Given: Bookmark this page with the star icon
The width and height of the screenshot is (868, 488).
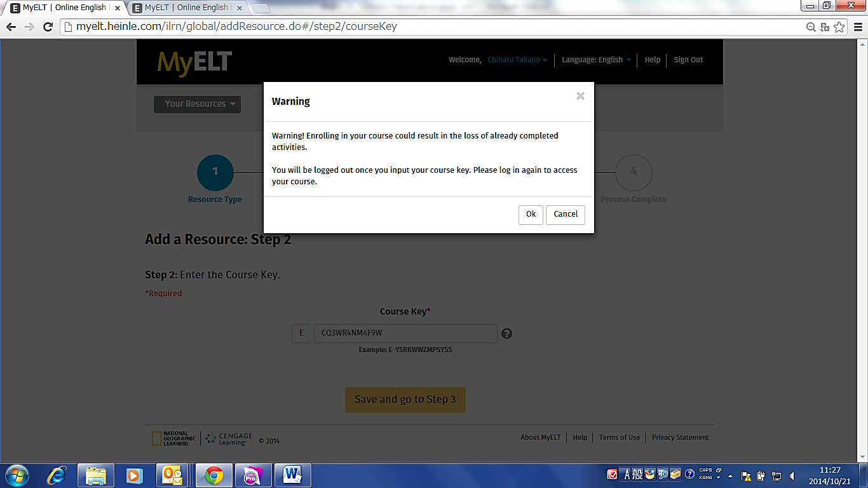Looking at the screenshot, I should click(x=839, y=27).
